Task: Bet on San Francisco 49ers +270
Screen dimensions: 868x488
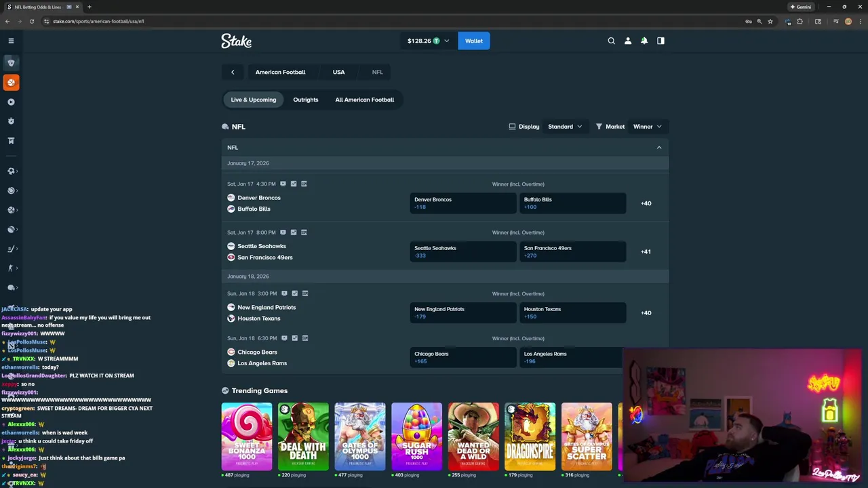Action: click(572, 251)
